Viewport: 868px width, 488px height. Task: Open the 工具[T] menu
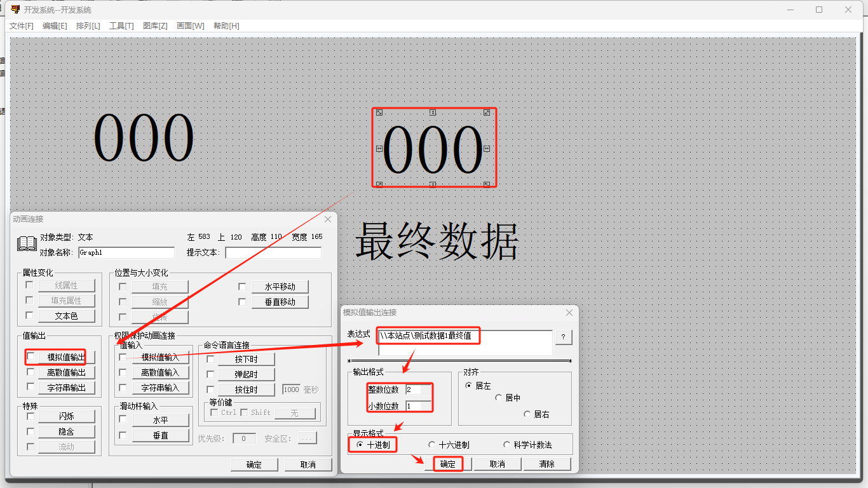pos(121,26)
